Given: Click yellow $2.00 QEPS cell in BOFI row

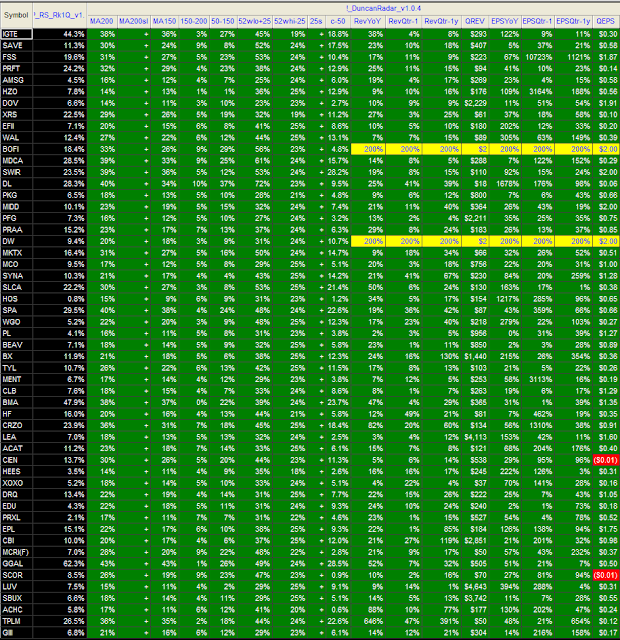Looking at the screenshot, I should pyautogui.click(x=606, y=149).
